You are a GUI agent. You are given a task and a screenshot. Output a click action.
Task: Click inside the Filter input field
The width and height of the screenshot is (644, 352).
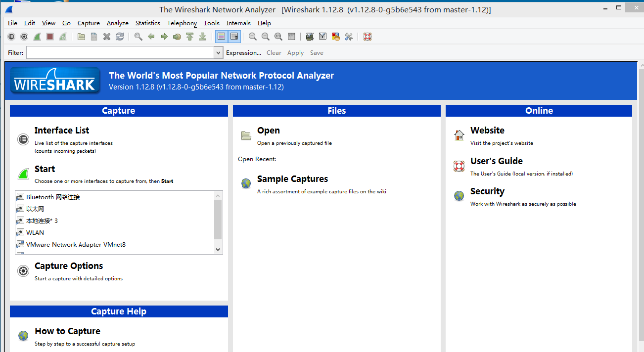[x=120, y=52]
